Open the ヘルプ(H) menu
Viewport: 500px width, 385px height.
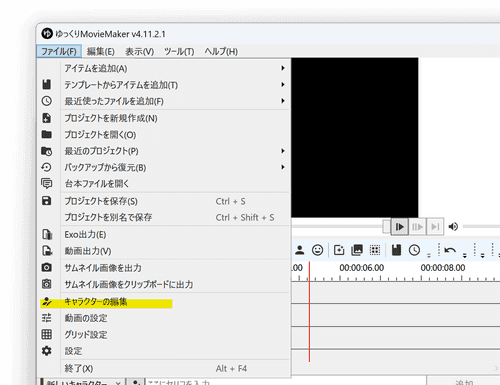[221, 52]
